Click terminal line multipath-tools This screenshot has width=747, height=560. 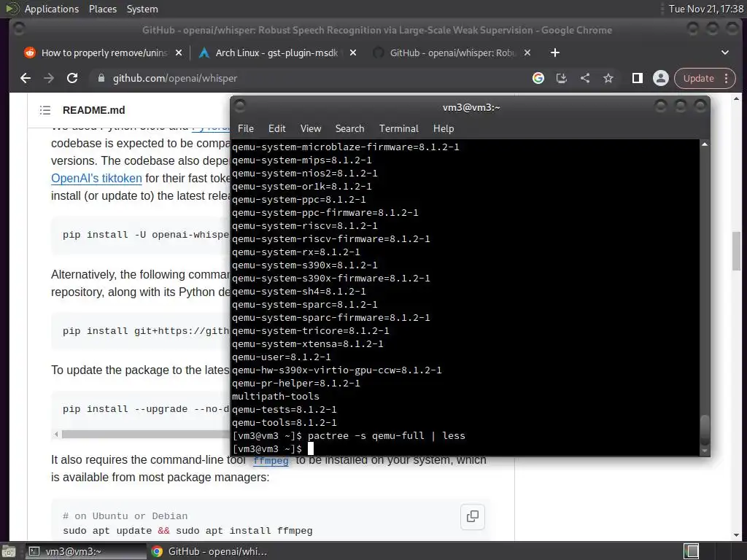tap(275, 396)
